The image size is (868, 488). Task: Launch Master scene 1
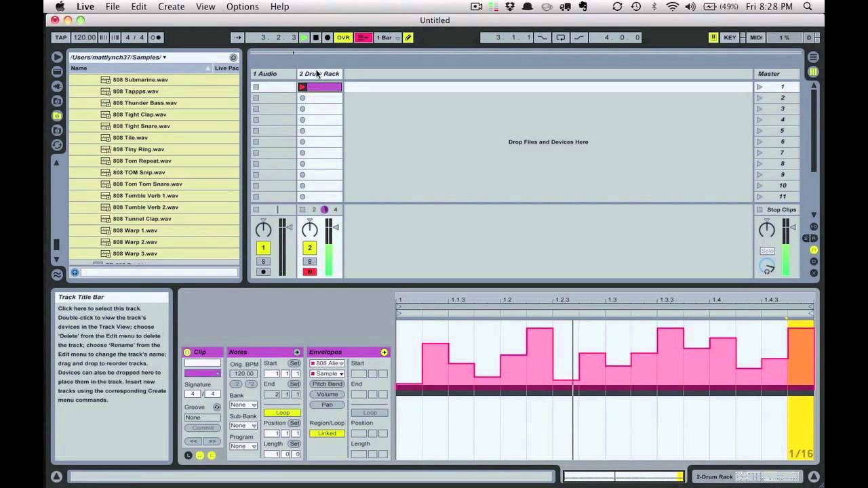[759, 87]
